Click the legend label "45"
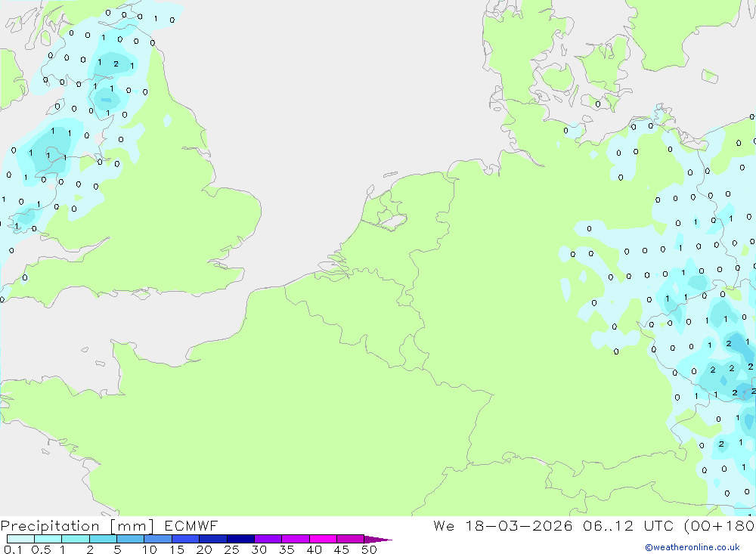 pyautogui.click(x=342, y=549)
